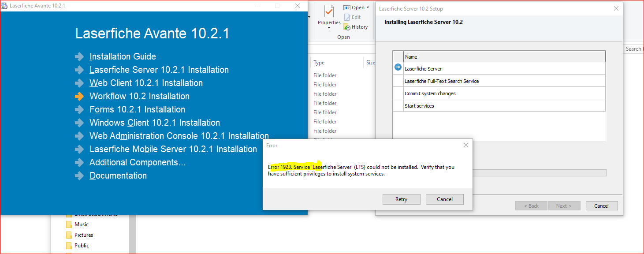
Task: Close the Error dialog
Action: (466, 145)
